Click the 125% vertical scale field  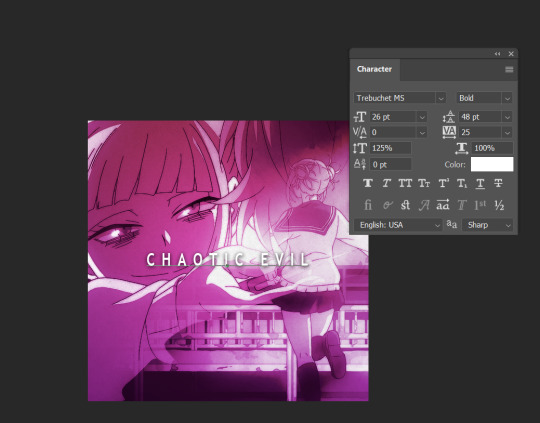391,148
